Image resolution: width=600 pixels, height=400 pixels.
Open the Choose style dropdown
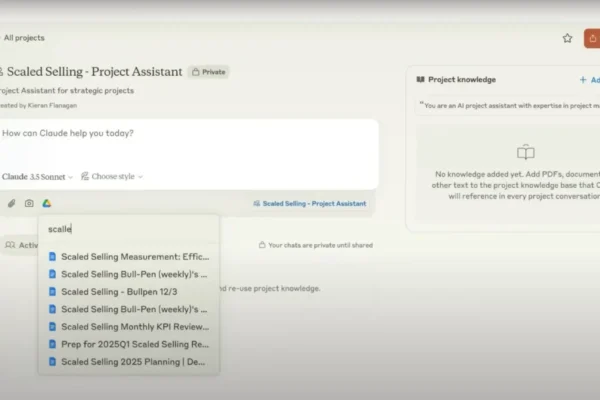(x=112, y=176)
